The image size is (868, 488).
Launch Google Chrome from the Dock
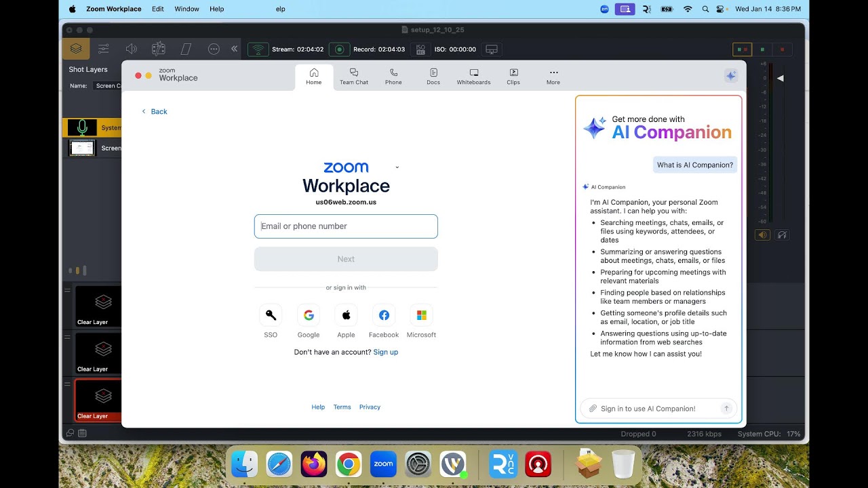(349, 464)
